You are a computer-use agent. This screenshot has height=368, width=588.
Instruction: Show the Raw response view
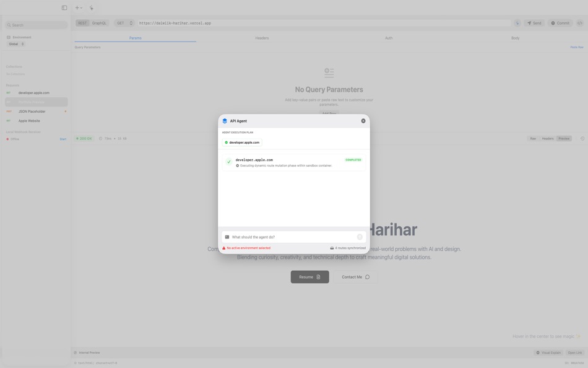533,139
